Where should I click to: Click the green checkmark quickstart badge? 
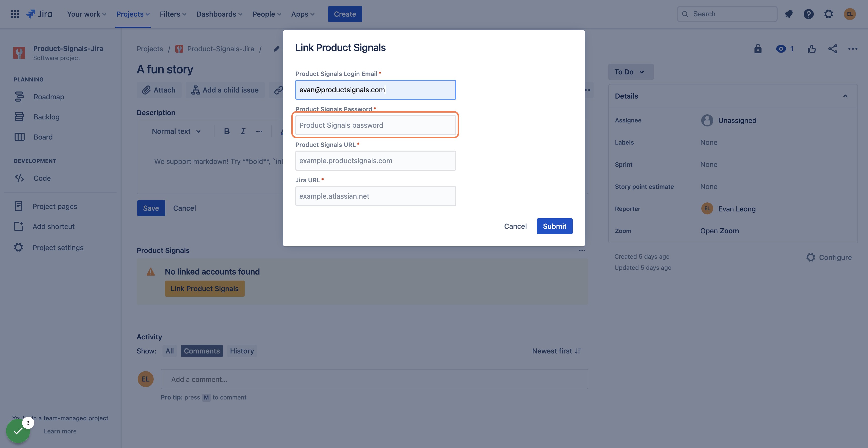click(x=18, y=431)
